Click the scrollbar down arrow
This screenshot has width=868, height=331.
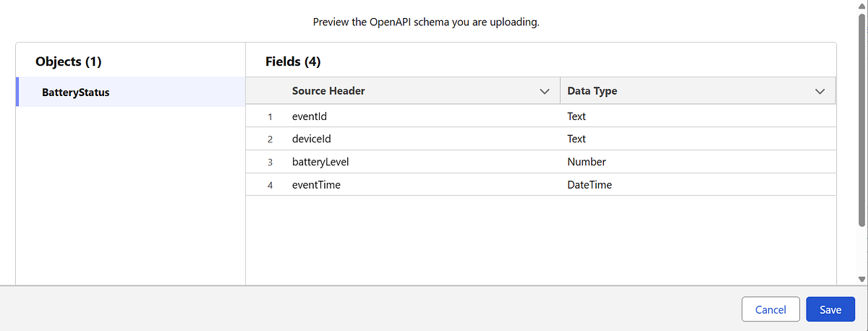click(x=861, y=279)
